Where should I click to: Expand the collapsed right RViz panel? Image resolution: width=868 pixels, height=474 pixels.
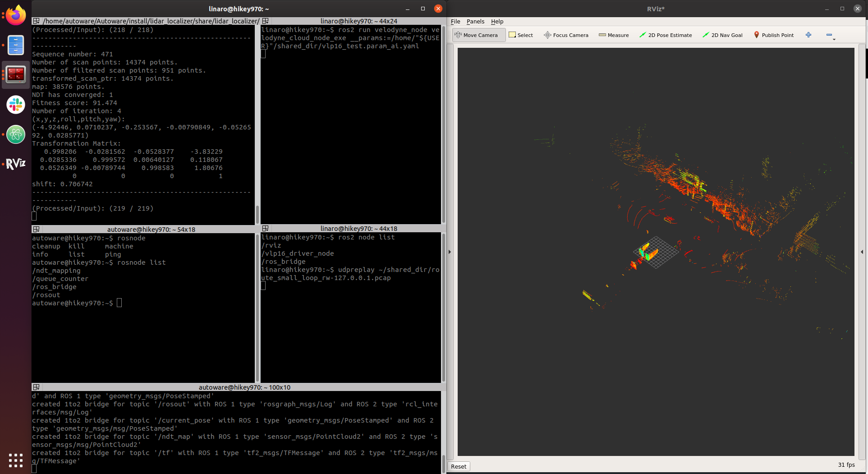862,252
